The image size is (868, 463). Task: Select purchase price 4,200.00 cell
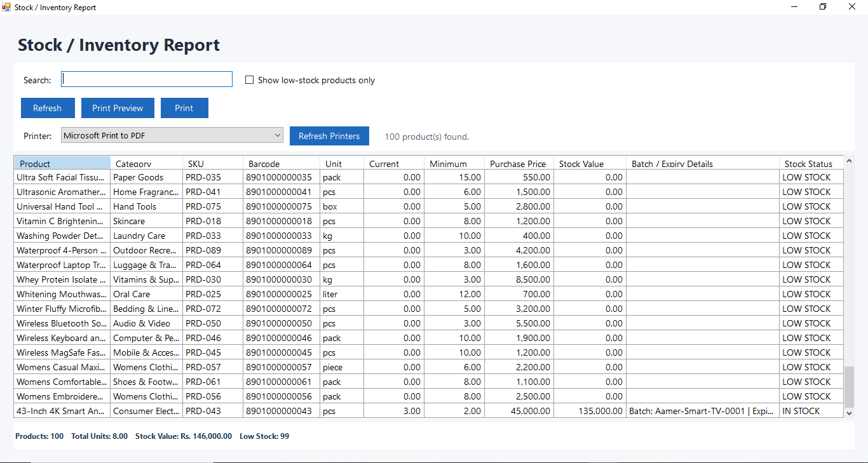(519, 250)
